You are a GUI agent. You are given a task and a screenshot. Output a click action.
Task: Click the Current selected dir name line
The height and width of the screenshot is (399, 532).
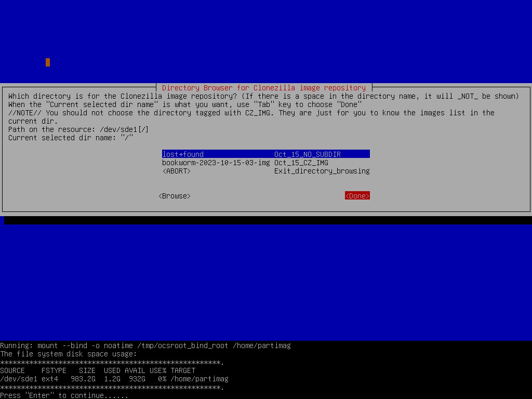(70, 137)
